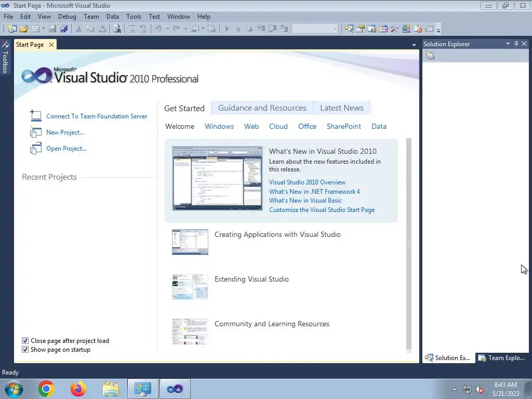Image resolution: width=532 pixels, height=399 pixels.
Task: Click the Paste clipboard toolbar icon
Action: click(x=102, y=29)
